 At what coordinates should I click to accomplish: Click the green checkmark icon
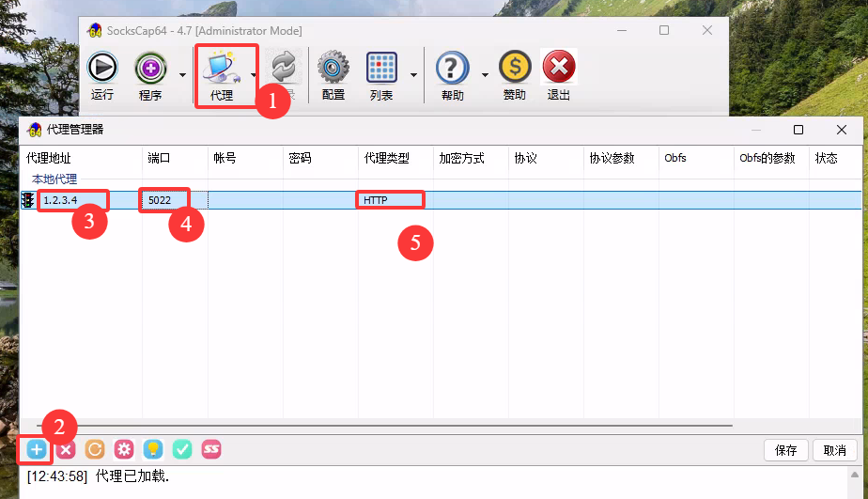(182, 449)
